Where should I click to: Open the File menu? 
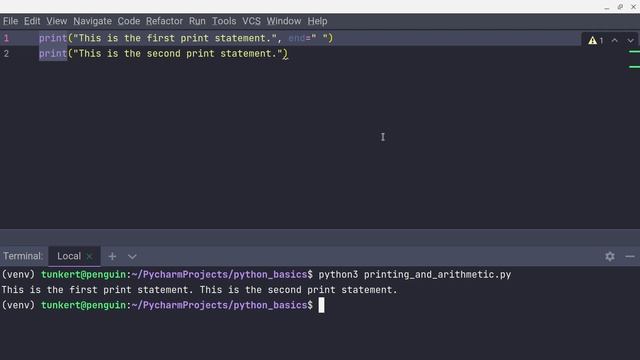10,21
